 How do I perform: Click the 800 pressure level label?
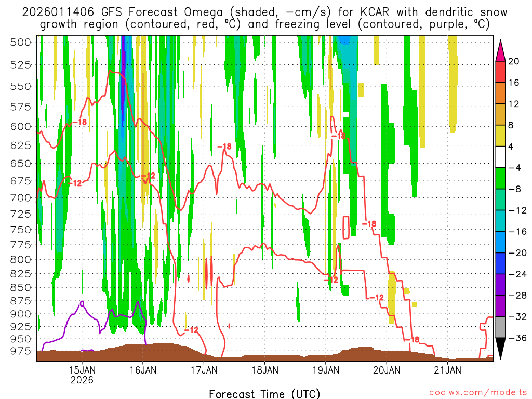(21, 260)
